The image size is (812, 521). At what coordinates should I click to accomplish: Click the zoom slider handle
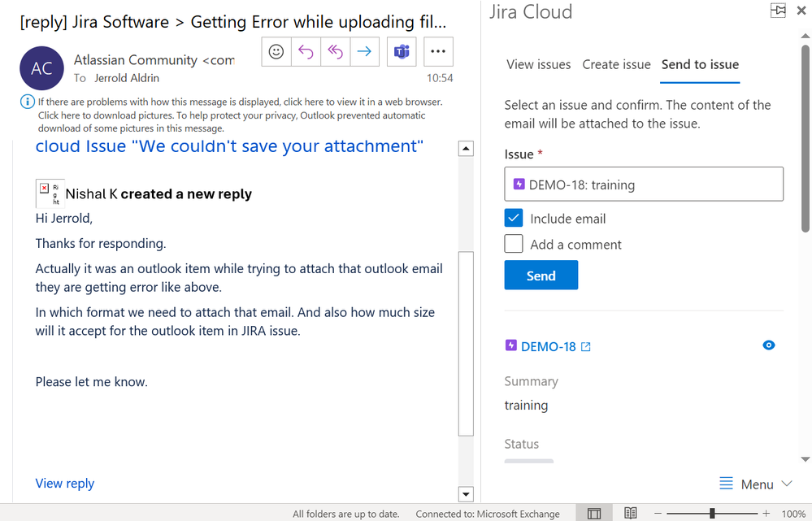[x=712, y=513]
